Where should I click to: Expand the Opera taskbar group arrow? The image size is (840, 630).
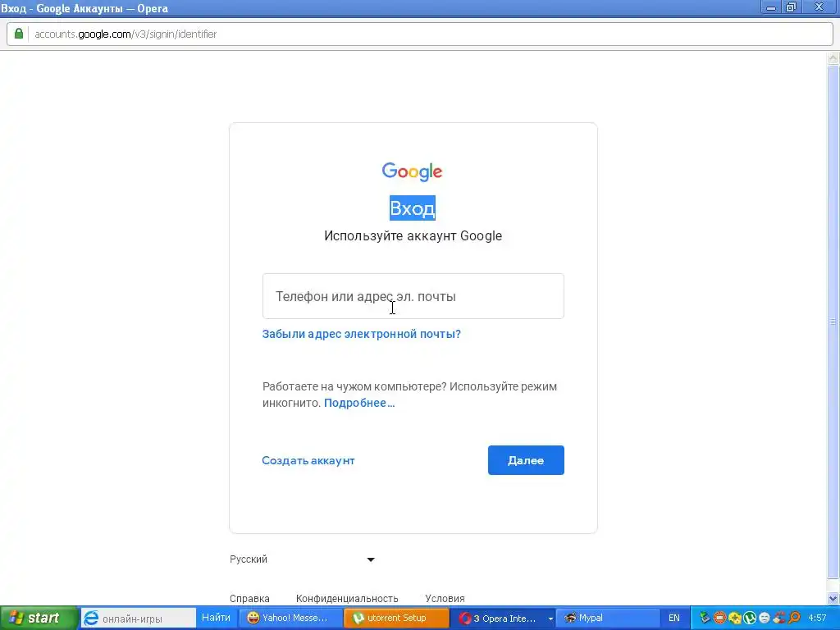[x=550, y=619]
